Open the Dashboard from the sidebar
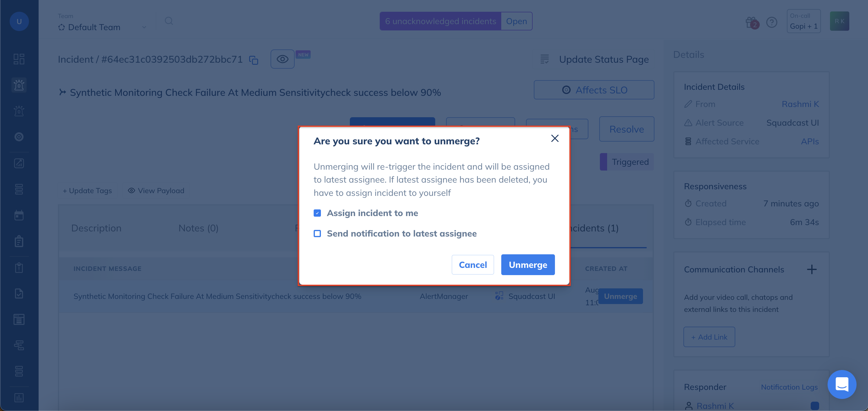This screenshot has height=411, width=868. pos(19,59)
